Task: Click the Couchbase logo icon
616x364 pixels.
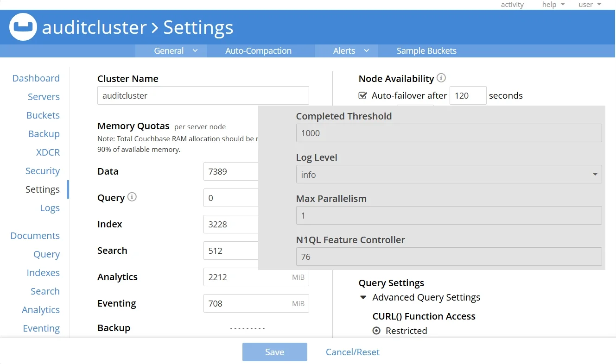Action: (23, 27)
